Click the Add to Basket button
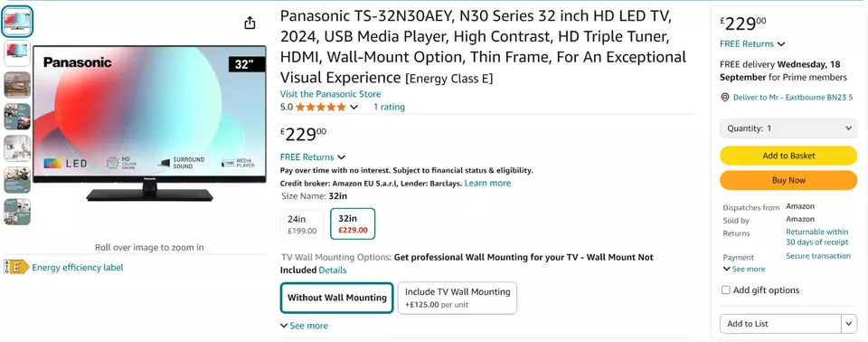The image size is (868, 342). [788, 156]
